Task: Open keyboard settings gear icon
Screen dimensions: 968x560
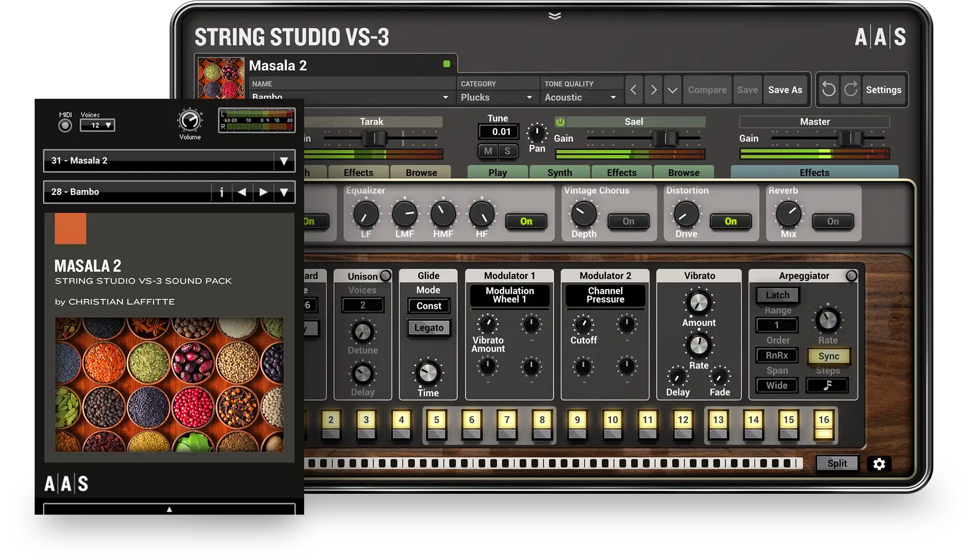Action: (x=879, y=464)
